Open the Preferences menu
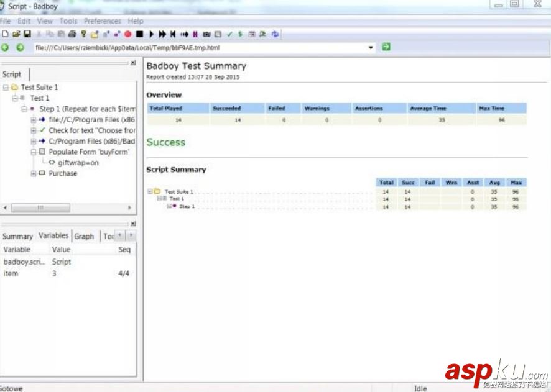This screenshot has width=551, height=392. [102, 21]
